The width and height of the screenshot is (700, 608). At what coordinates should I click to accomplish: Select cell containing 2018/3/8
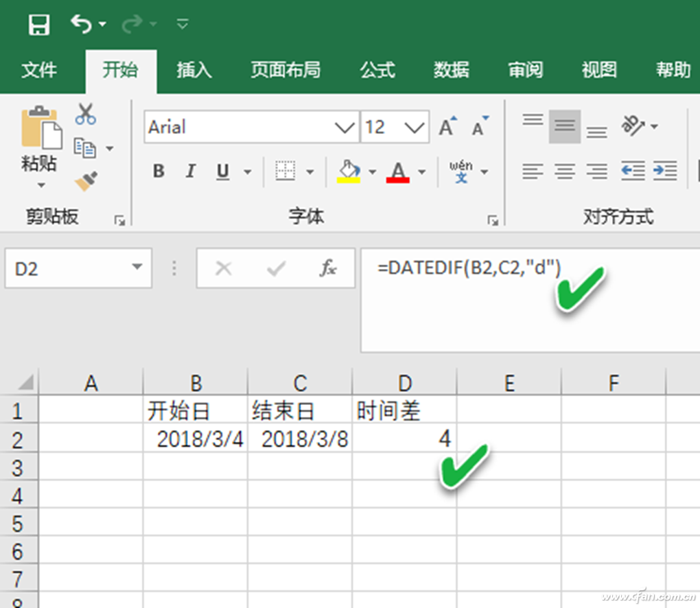coord(300,439)
